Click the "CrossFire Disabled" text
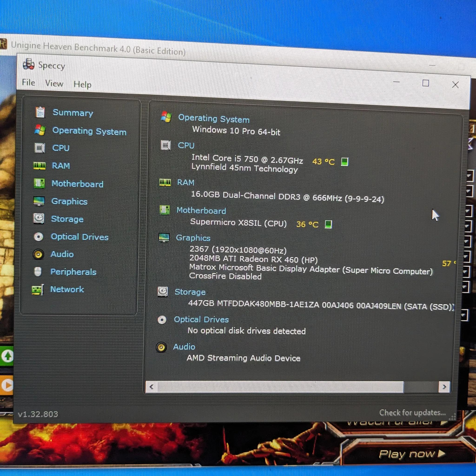This screenshot has width=476, height=476. [x=225, y=276]
